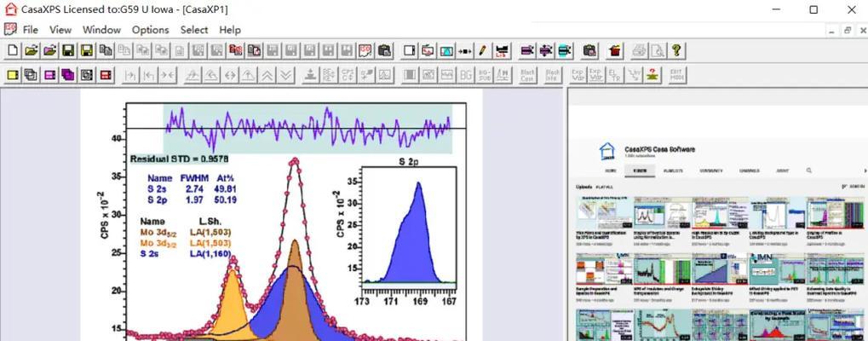Open the IMN video thumbnail in second row
This screenshot has width=868, height=341.
tap(776, 269)
